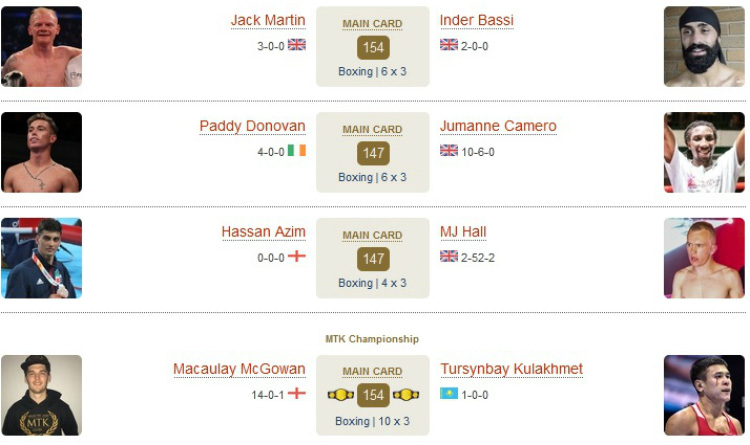Click the England flag under Hassan Azim

pos(297,256)
